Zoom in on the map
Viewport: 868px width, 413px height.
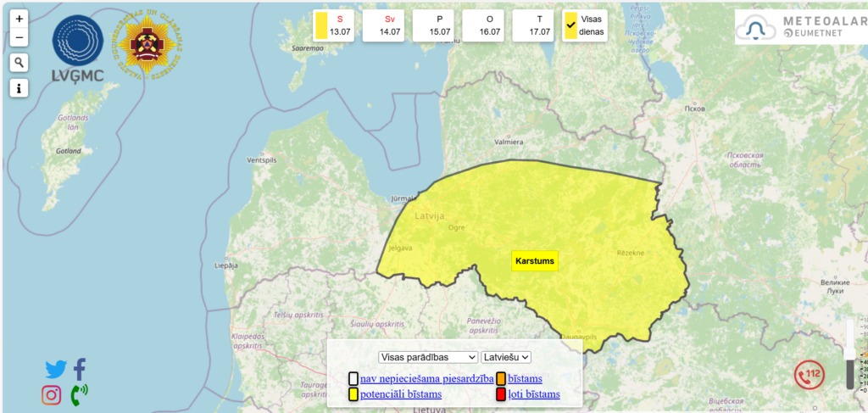[19, 18]
